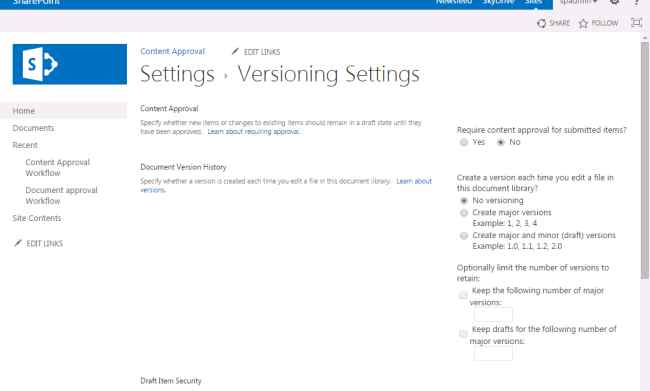Open SkyDrive from the top bar
This screenshot has height=391, width=650.
(498, 2)
